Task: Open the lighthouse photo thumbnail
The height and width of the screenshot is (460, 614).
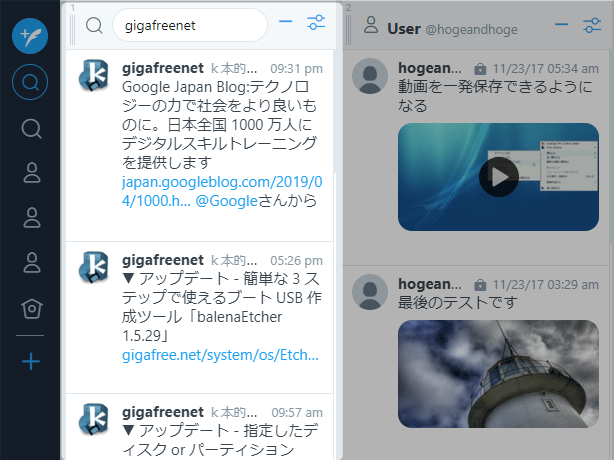Action: tap(498, 374)
